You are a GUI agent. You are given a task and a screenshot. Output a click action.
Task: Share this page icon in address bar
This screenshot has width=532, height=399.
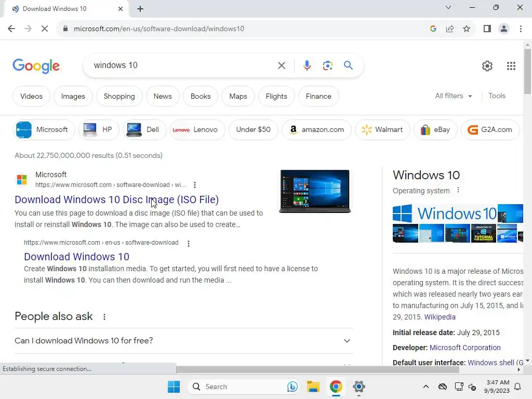[x=450, y=29]
